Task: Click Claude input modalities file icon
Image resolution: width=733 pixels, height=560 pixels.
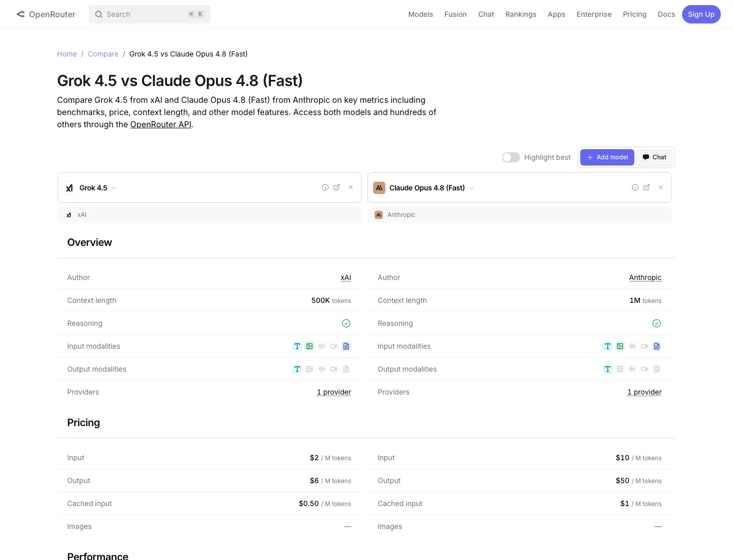Action: click(657, 346)
